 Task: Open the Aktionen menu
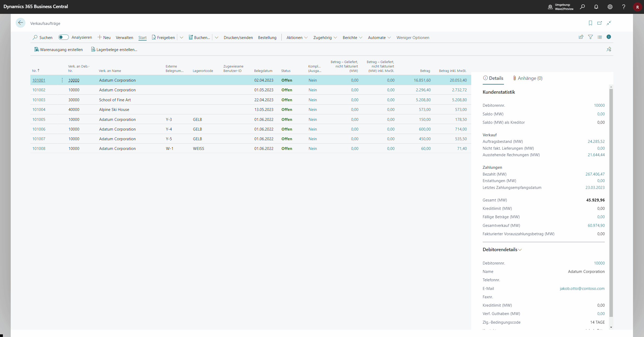tap(297, 37)
